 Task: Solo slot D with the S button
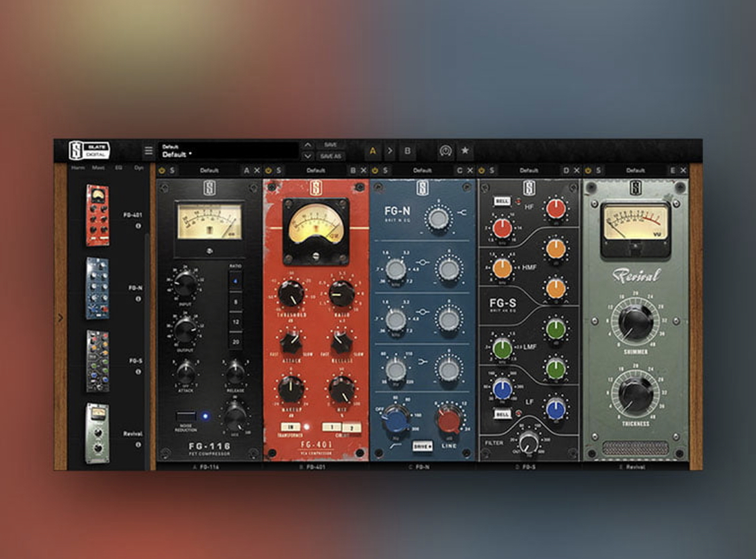492,170
